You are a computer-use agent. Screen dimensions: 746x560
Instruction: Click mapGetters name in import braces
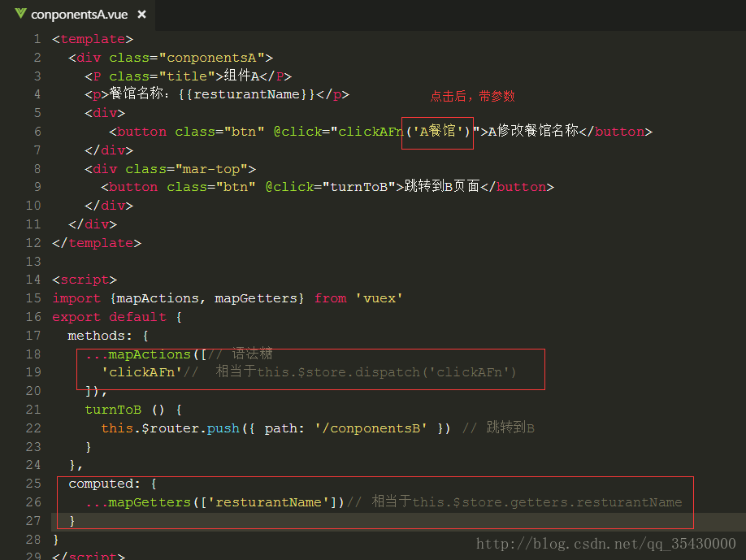pyautogui.click(x=256, y=298)
